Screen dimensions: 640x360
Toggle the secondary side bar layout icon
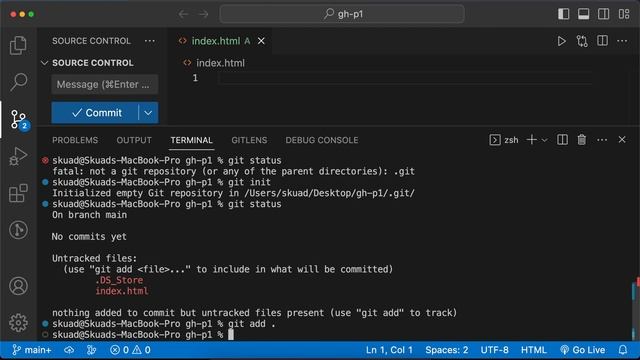[x=604, y=14]
